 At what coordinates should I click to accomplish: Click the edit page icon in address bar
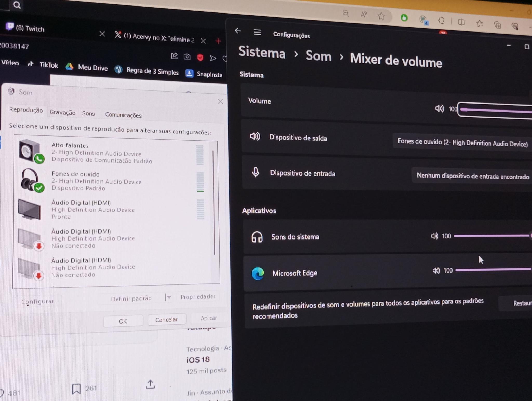[174, 56]
